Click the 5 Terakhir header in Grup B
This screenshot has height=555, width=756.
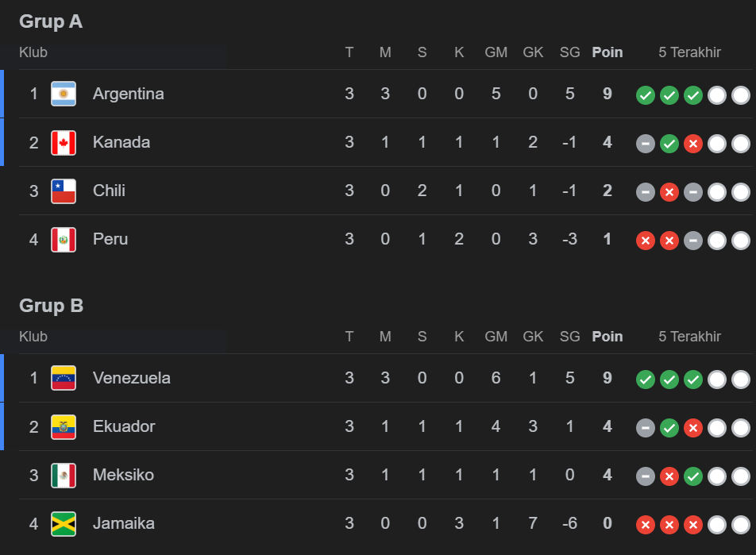[x=689, y=337]
